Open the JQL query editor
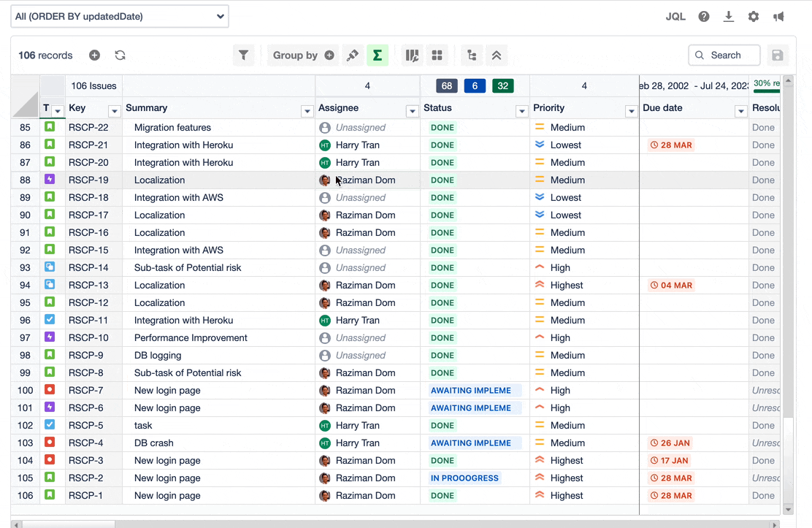Viewport: 812px width, 528px height. [675, 15]
